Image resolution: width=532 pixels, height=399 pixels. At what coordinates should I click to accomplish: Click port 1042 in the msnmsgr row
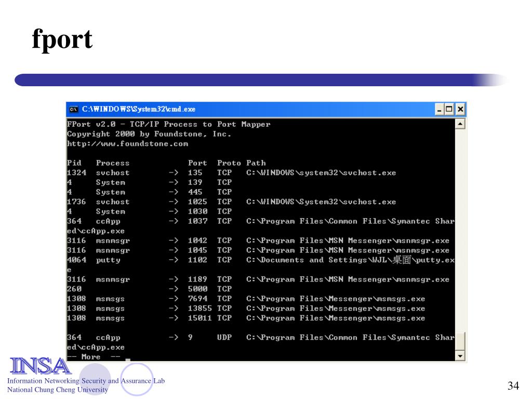point(197,241)
